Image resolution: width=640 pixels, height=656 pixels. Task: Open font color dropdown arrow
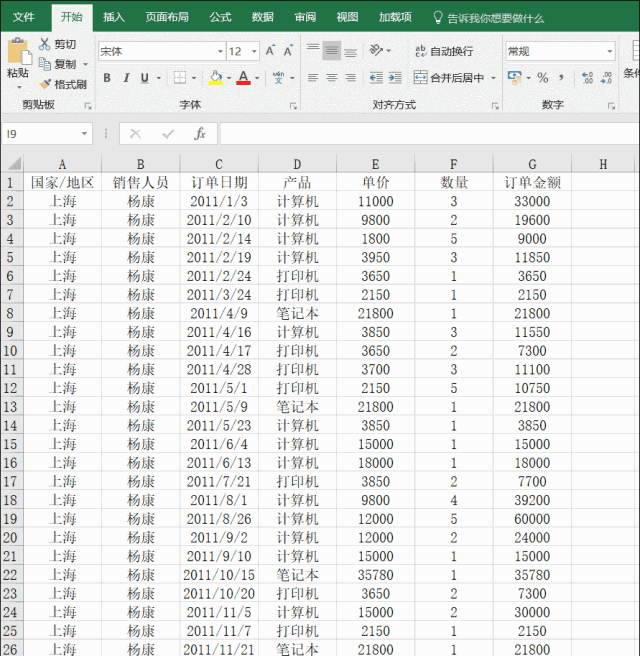tap(257, 78)
